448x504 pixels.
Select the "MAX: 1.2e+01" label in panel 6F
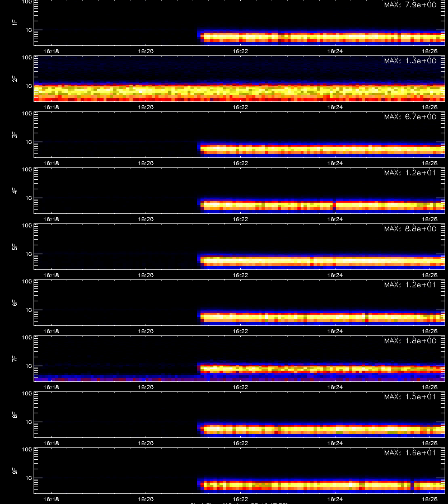click(410, 284)
